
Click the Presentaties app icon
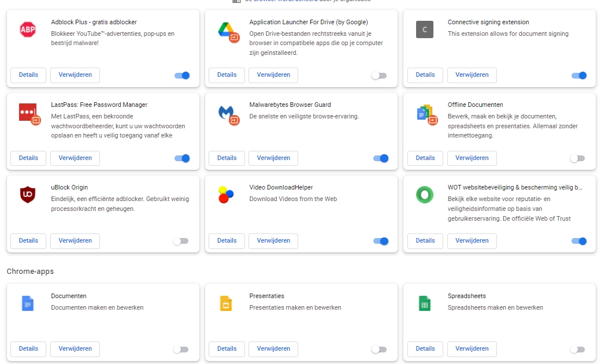[x=226, y=303]
